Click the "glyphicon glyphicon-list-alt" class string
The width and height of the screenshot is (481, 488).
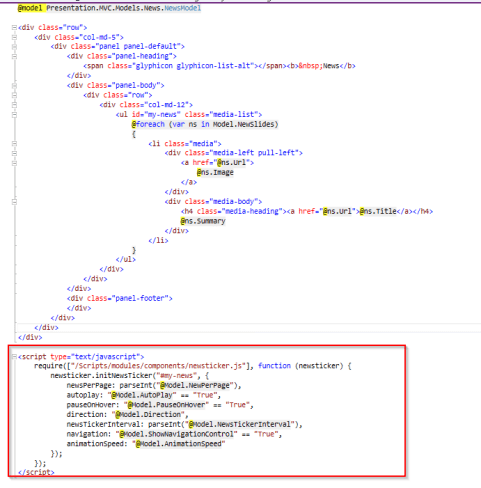point(193,66)
